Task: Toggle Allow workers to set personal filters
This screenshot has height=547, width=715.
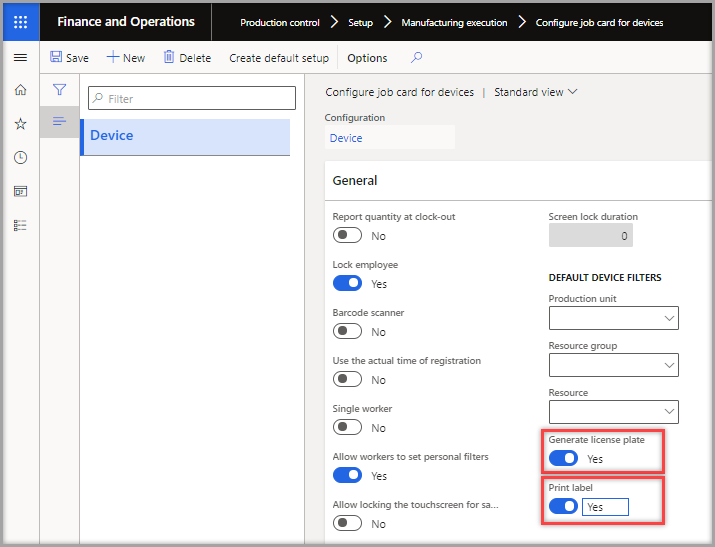Action: coord(347,475)
